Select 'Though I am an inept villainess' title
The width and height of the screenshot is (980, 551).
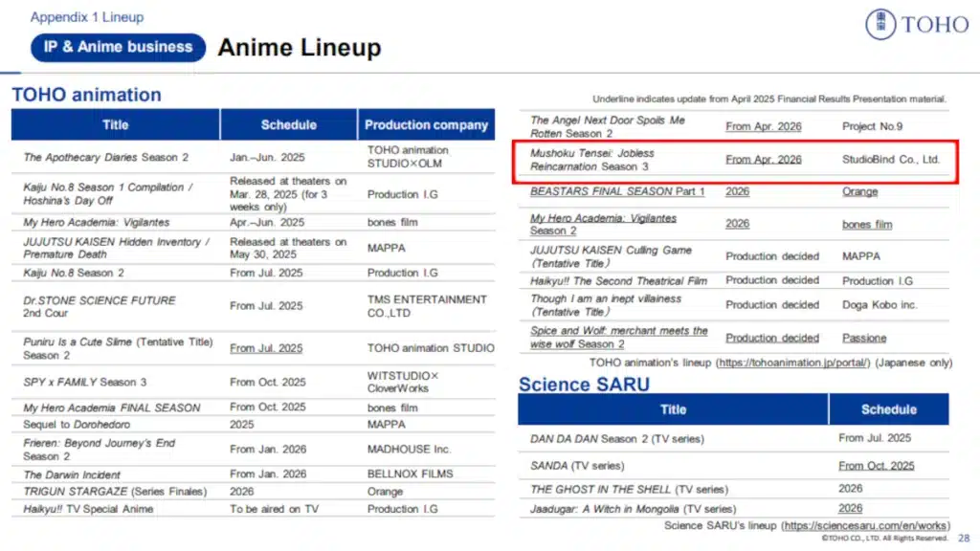point(606,305)
